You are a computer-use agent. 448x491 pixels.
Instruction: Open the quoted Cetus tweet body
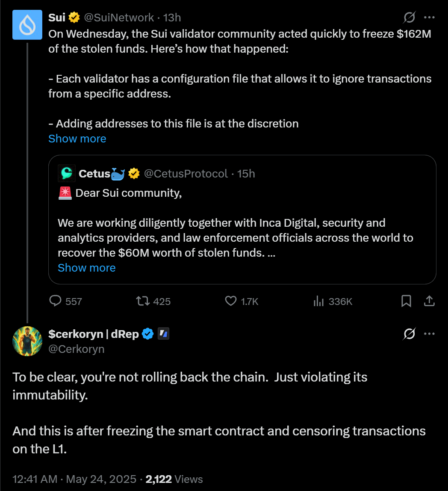(235, 231)
